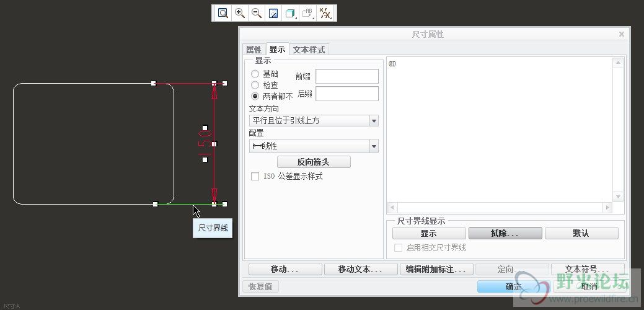Switch to the 文本样式 tab
This screenshot has width=644, height=310.
(309, 49)
